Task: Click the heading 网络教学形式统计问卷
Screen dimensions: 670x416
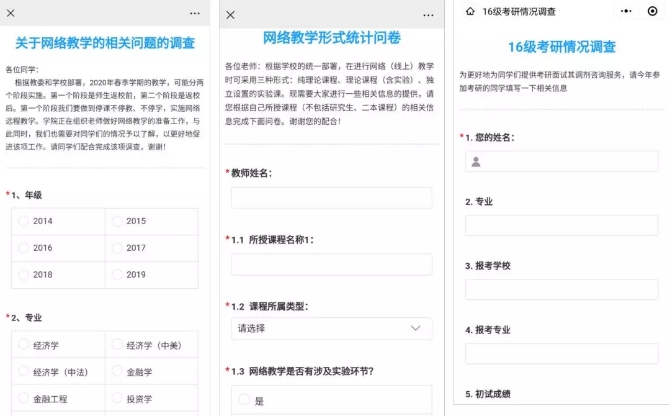Action: click(332, 38)
